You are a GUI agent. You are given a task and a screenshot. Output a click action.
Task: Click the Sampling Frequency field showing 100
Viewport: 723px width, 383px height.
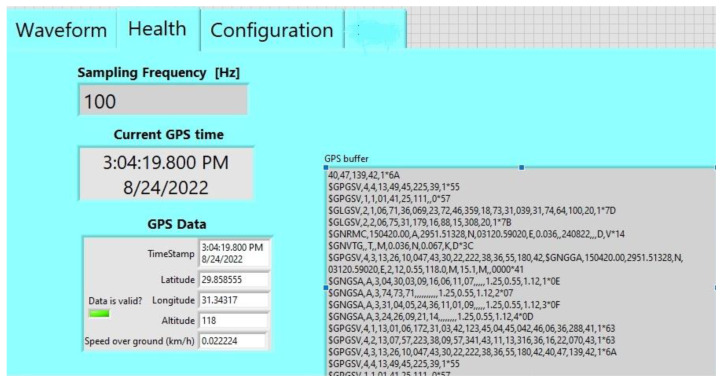(163, 100)
